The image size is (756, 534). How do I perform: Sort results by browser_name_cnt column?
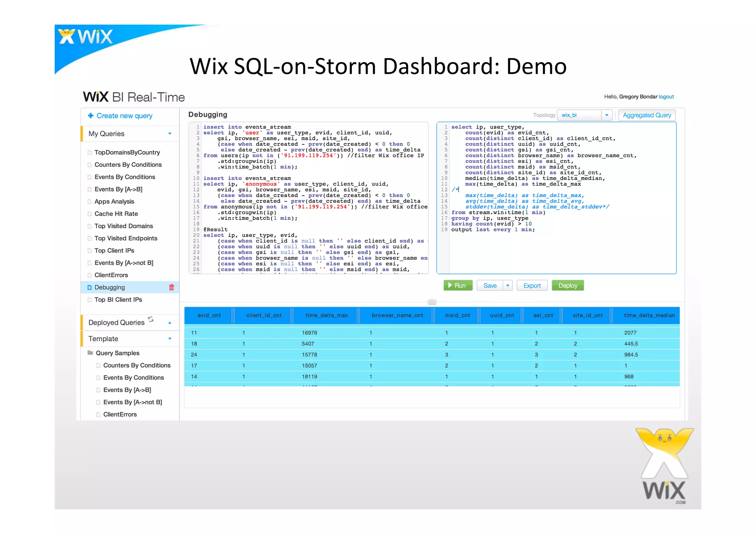pyautogui.click(x=397, y=316)
